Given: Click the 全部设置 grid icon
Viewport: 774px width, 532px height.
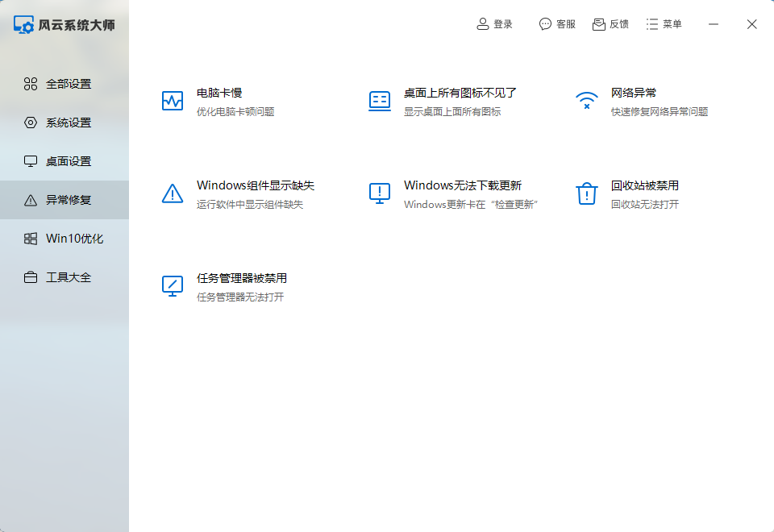Looking at the screenshot, I should click(x=31, y=84).
